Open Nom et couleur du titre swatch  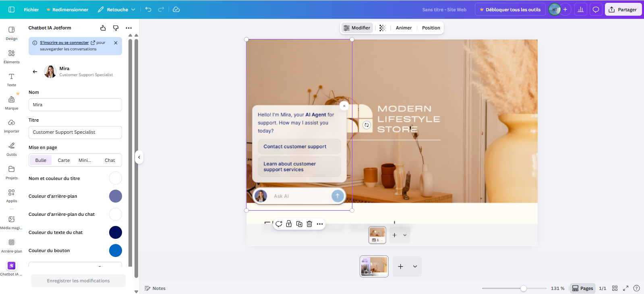[x=116, y=178]
